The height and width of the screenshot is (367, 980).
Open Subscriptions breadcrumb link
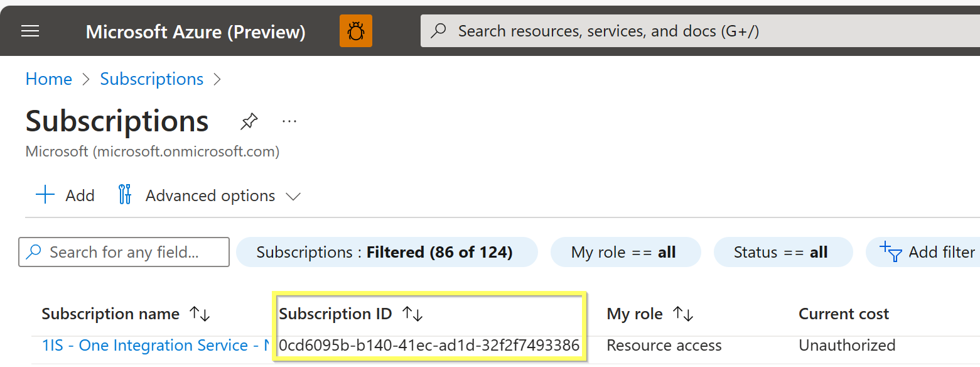pos(152,79)
